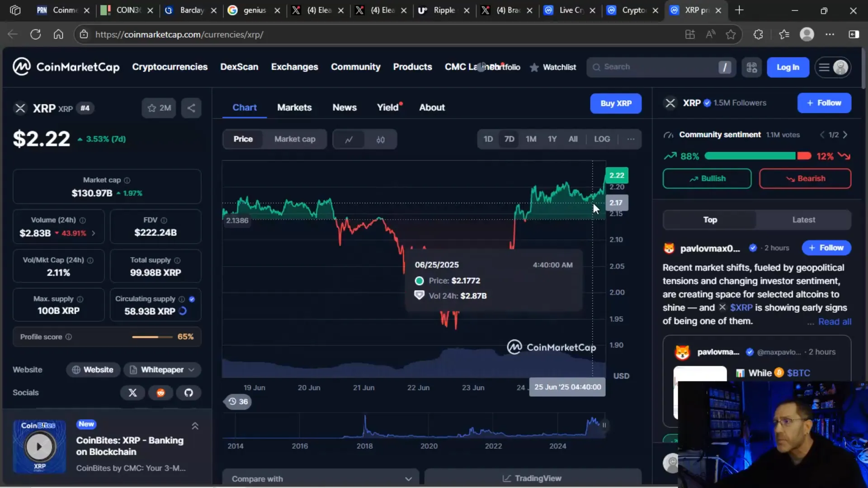
Task: Open browser split screen icon
Action: (x=854, y=34)
